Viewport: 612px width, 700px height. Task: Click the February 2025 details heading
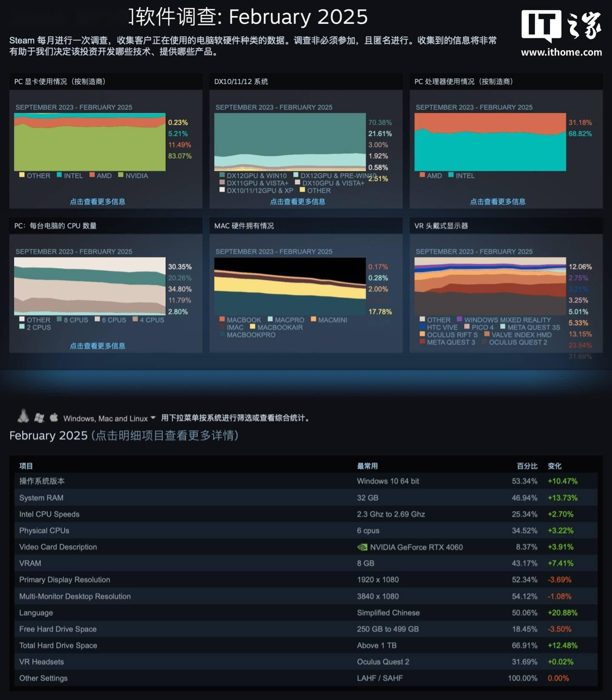(124, 435)
